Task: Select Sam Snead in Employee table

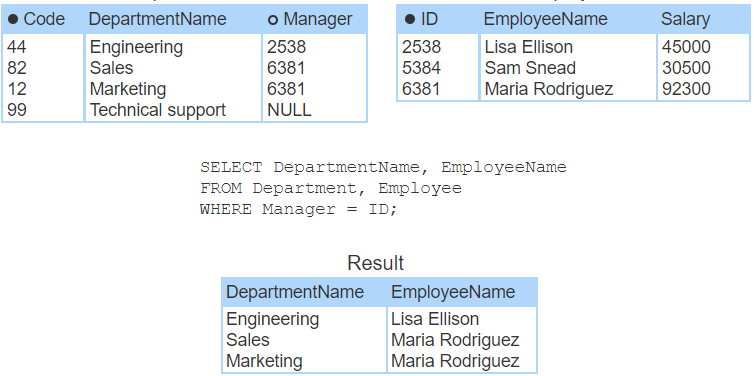Action: 530,68
